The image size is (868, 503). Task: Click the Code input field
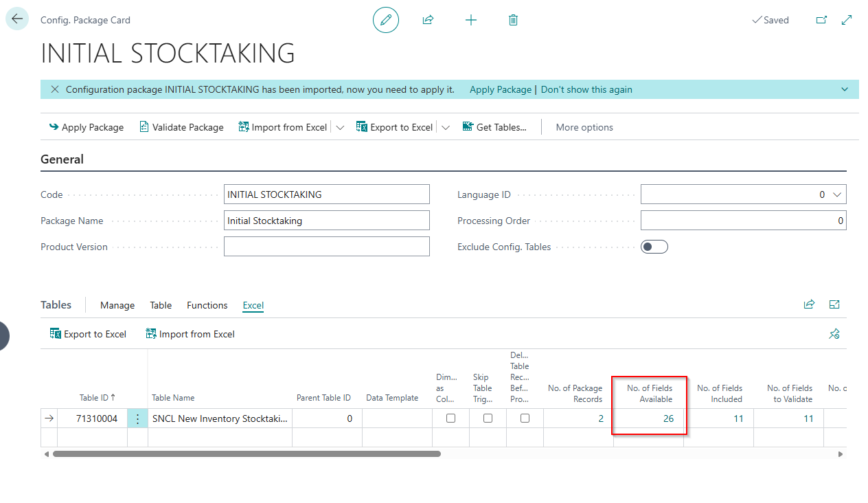pos(327,194)
